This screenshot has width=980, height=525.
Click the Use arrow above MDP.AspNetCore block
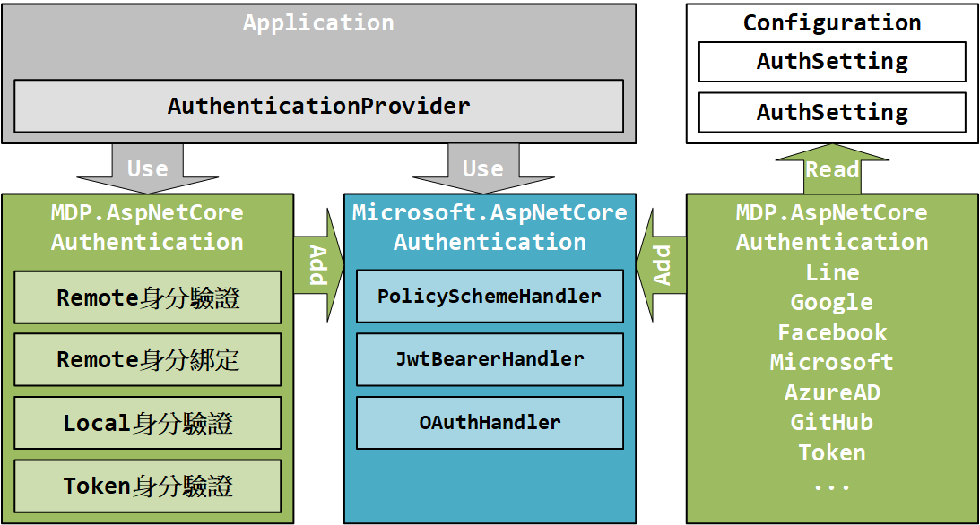click(x=148, y=168)
